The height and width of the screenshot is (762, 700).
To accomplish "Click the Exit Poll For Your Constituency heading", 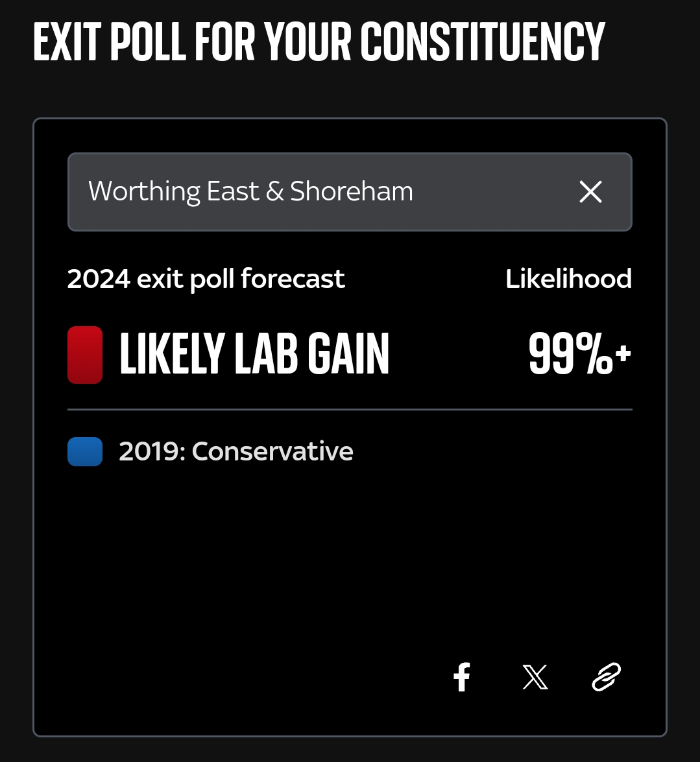I will click(319, 42).
